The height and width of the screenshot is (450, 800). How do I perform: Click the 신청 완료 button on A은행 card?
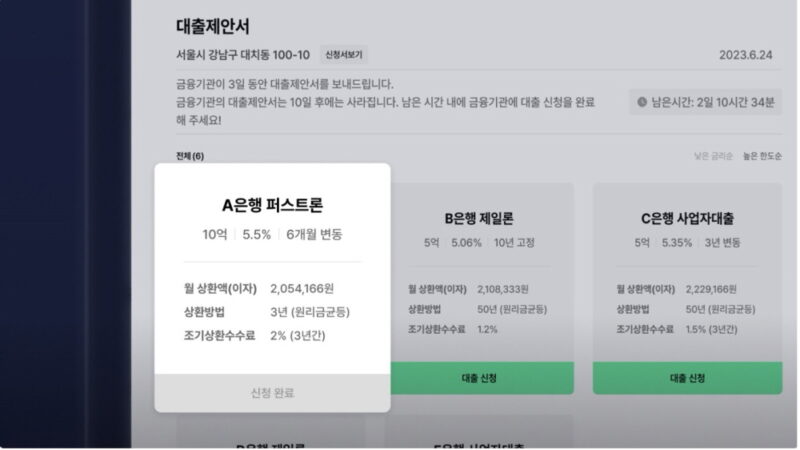point(272,393)
